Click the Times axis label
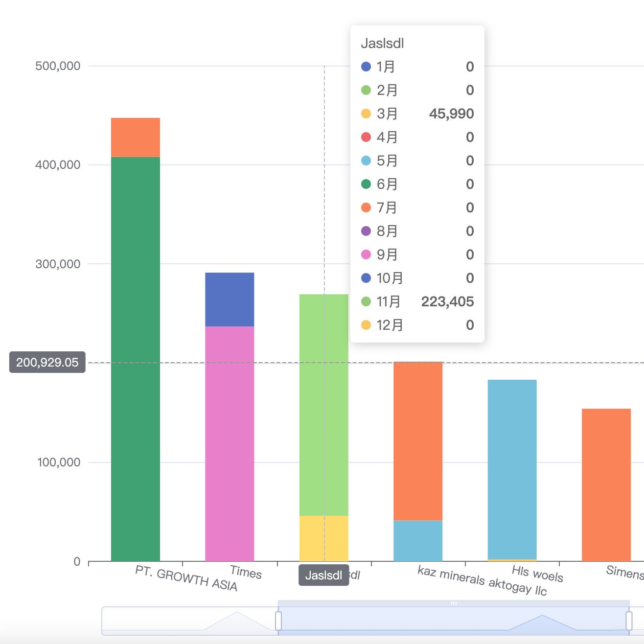Viewport: 644px width, 644px height. point(246,572)
